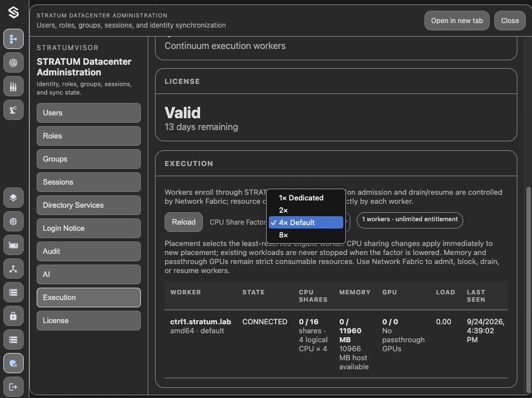Click the CONNECTED state cell
This screenshot has width=532, height=398.
(265, 322)
